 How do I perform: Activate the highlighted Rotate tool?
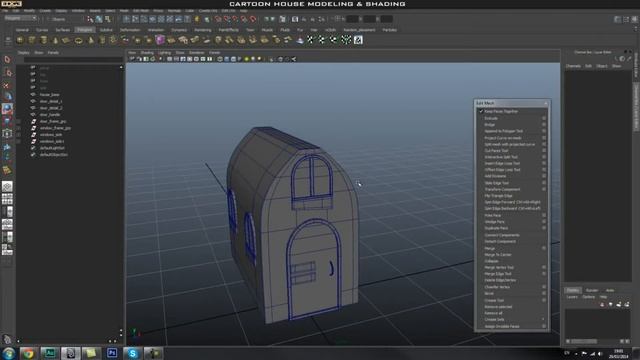pyautogui.click(x=7, y=109)
